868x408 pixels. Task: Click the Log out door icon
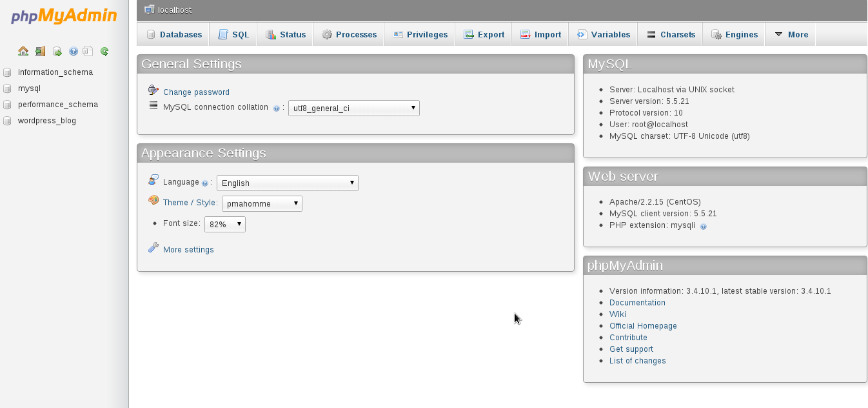tap(40, 51)
